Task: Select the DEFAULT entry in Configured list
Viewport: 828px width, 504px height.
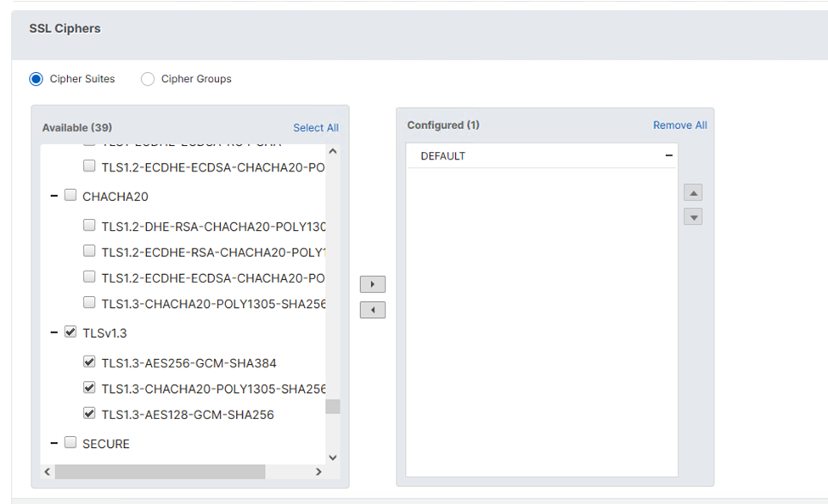Action: pyautogui.click(x=443, y=156)
